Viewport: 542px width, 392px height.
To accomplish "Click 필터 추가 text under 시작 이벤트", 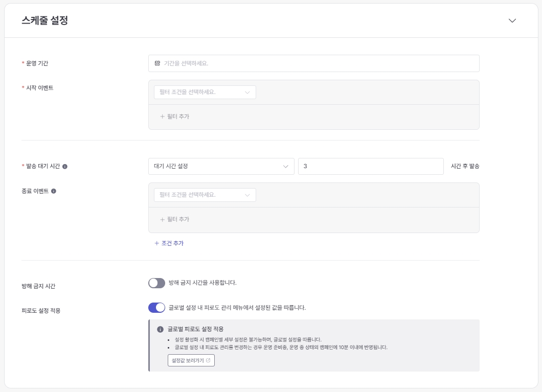I will point(178,117).
